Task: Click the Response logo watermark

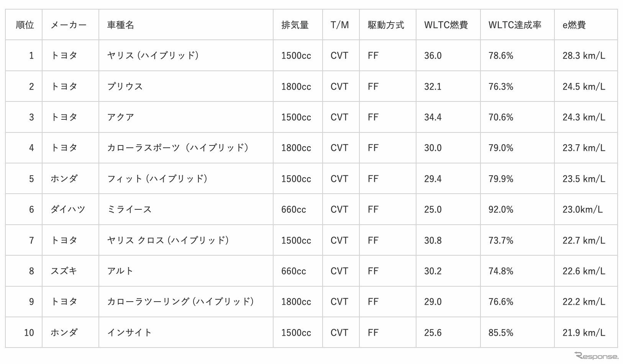Action: [x=596, y=356]
